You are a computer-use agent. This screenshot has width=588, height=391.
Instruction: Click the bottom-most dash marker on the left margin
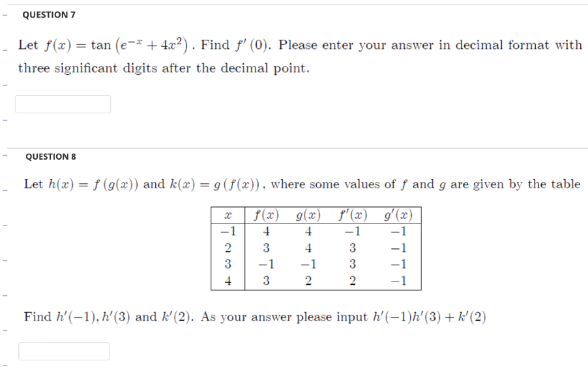pos(5,366)
